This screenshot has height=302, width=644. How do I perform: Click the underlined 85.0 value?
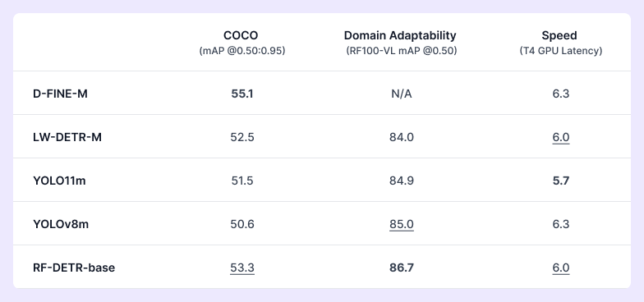[401, 225]
